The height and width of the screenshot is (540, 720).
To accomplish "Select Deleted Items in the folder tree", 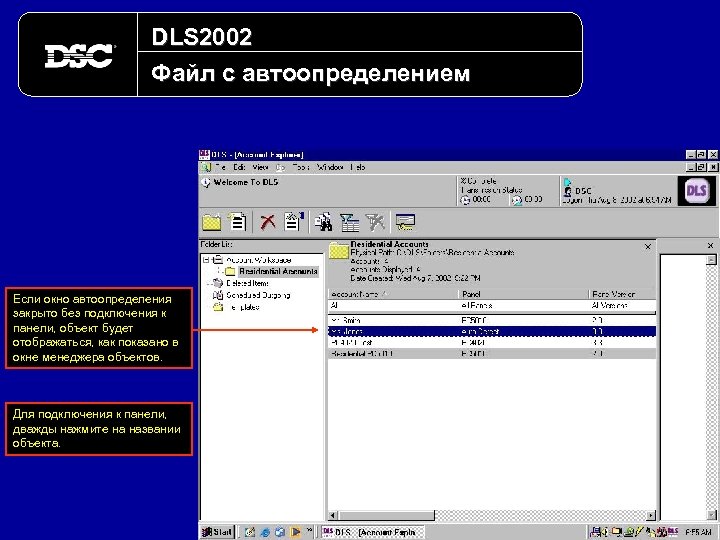I will tap(247, 283).
